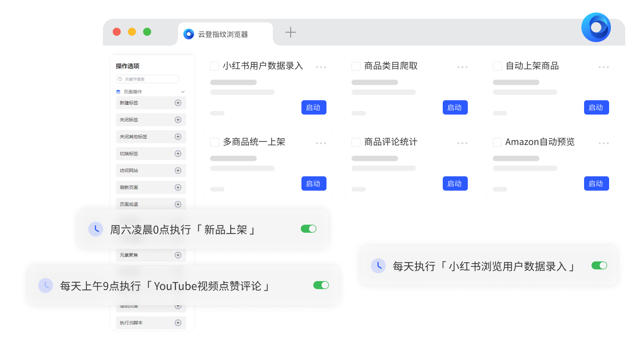
Task: Add the 切换标签 action with its plus icon
Action: (178, 153)
